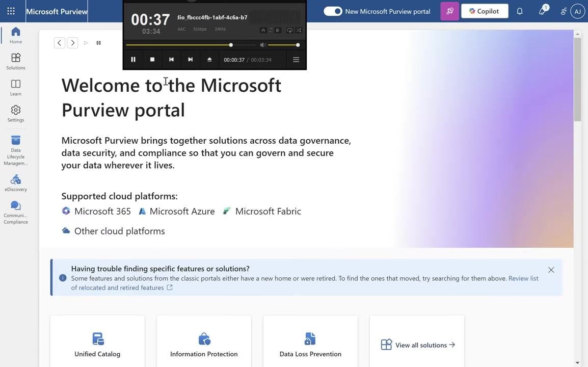
Task: Click the media player seek bar
Action: coord(191,45)
